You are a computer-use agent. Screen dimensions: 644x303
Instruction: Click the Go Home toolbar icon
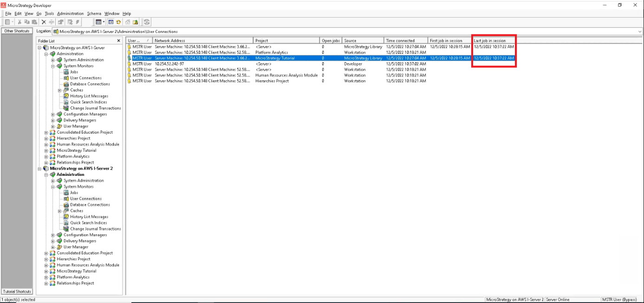(x=128, y=22)
